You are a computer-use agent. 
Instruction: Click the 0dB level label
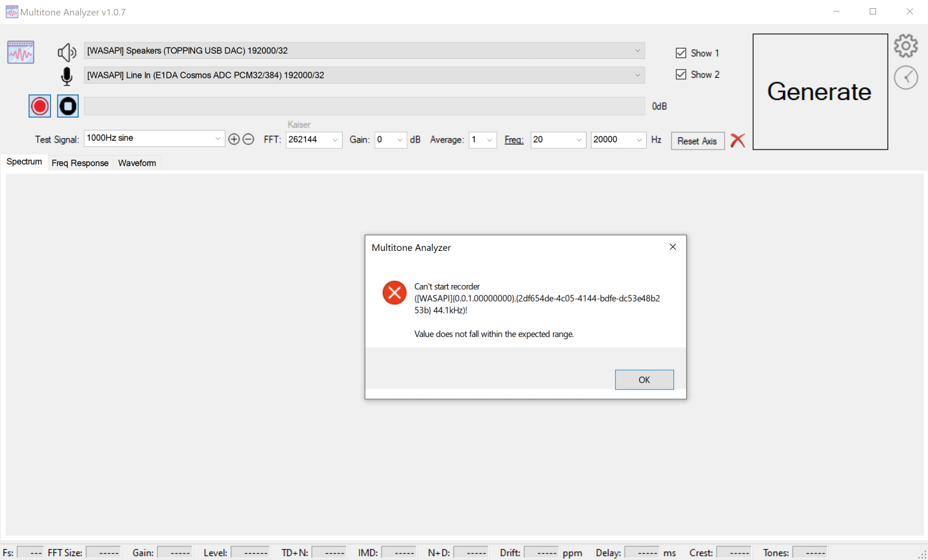(659, 106)
